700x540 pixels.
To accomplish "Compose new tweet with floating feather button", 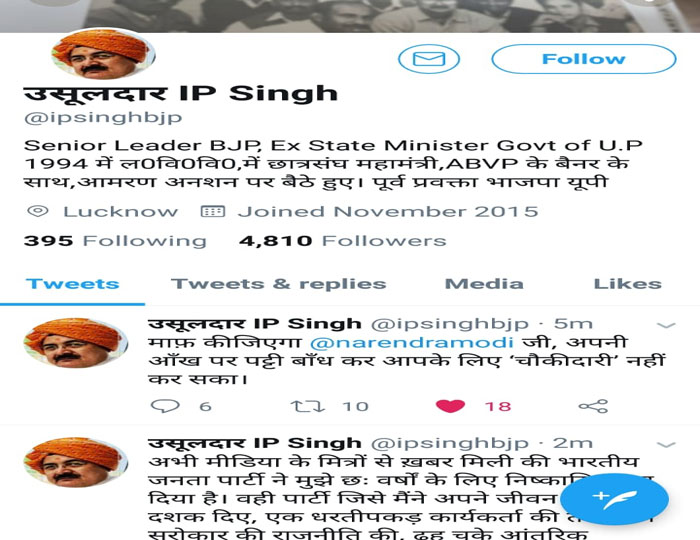I will [x=614, y=499].
